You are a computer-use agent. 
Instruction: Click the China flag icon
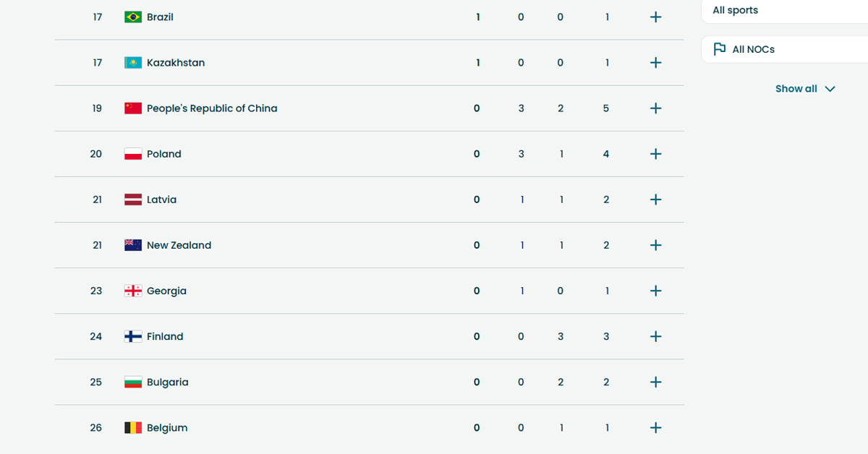133,108
